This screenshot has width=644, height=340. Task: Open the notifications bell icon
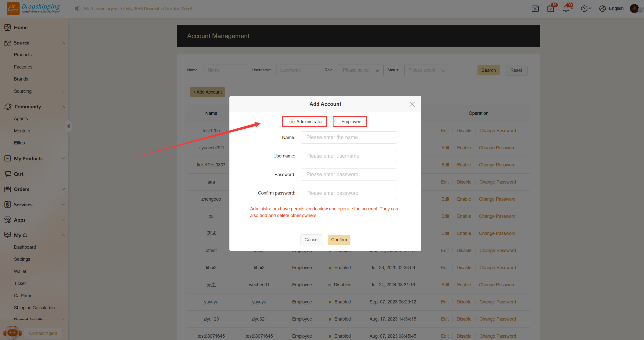coord(566,9)
